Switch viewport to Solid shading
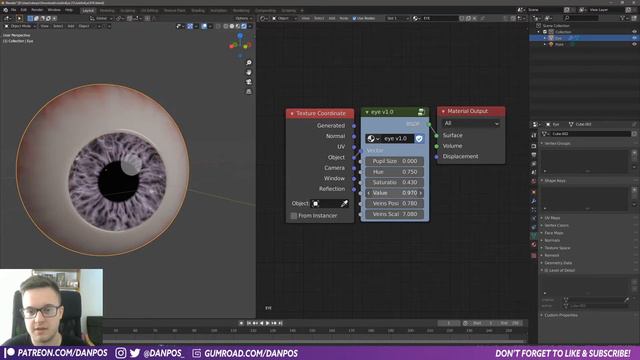Viewport: 640px width, 360px height. pyautogui.click(x=232, y=26)
